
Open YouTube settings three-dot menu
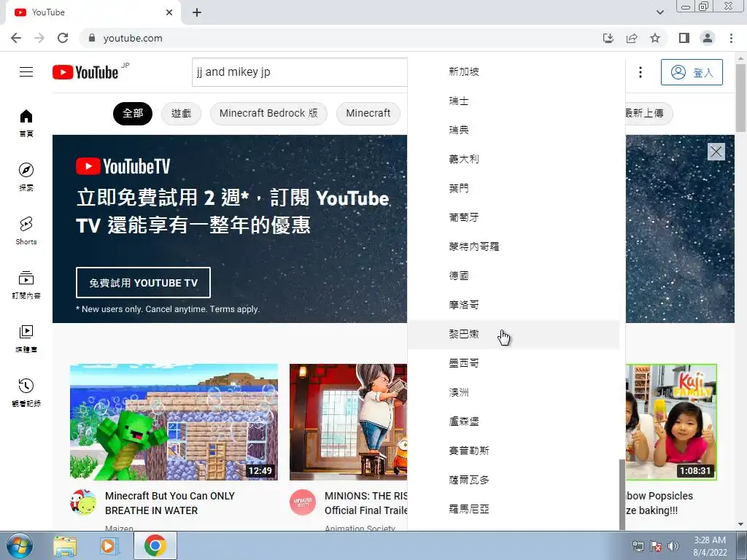(x=640, y=72)
